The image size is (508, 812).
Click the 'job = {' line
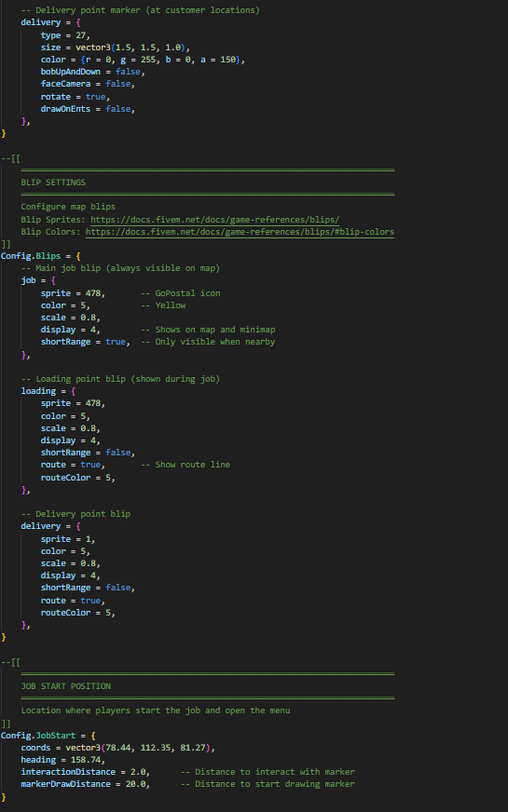(x=38, y=280)
